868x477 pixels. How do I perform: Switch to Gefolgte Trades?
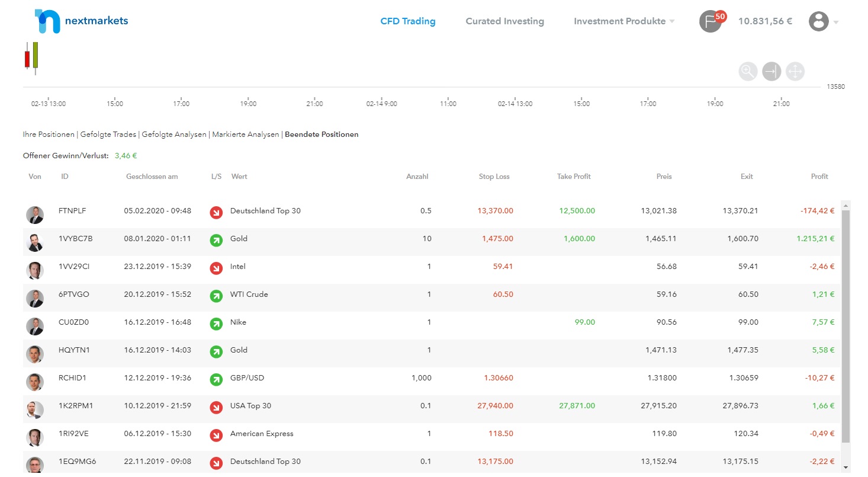[x=108, y=135]
